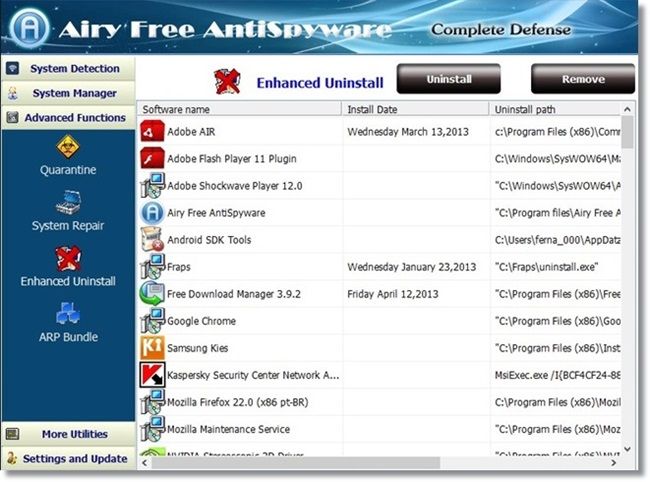Click the horizontal scrollbar thumb
Image resolution: width=650 pixels, height=482 pixels.
point(295,463)
